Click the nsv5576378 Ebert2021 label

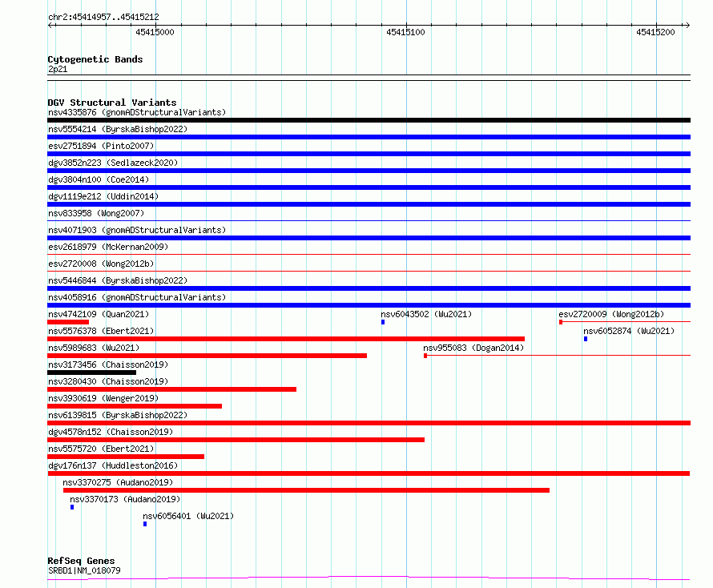[101, 331]
